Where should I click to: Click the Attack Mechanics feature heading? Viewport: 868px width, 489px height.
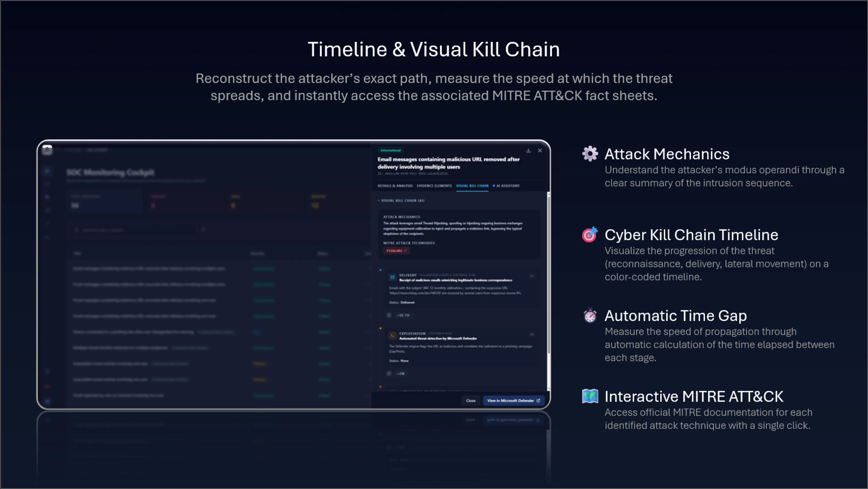pos(667,154)
